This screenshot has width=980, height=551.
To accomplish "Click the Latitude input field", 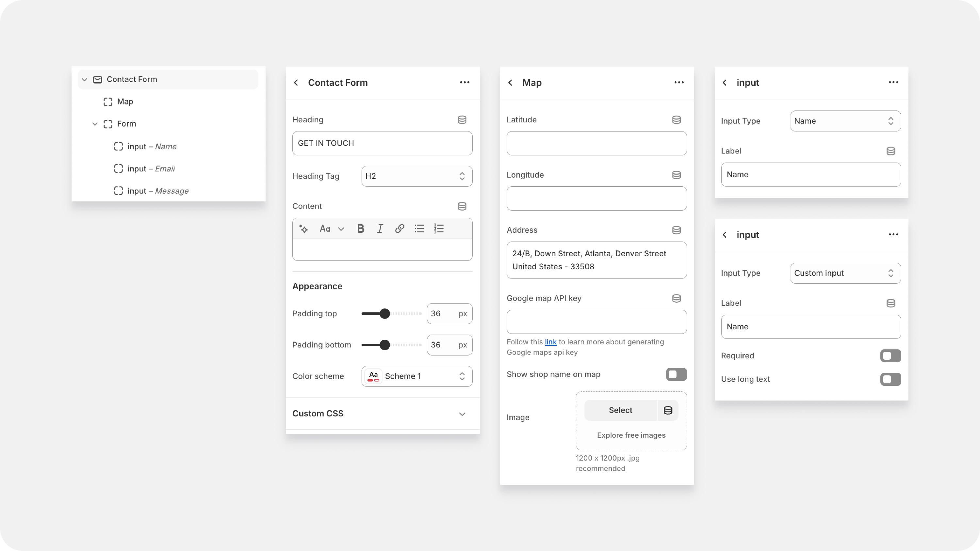I will [596, 143].
